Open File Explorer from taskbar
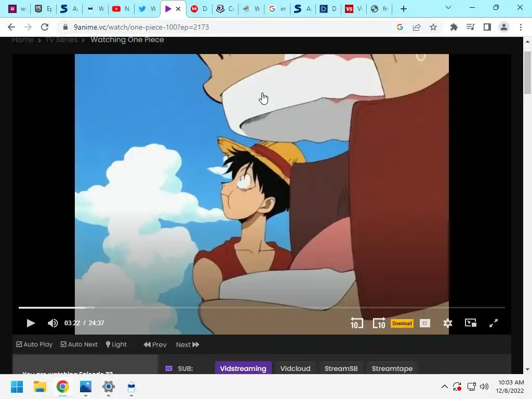The height and width of the screenshot is (399, 532). pyautogui.click(x=39, y=387)
